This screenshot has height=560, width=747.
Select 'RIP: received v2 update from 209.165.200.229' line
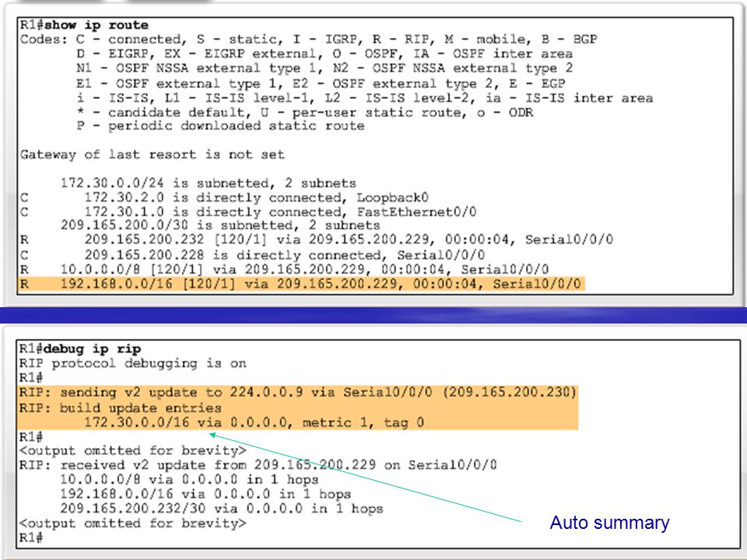(x=258, y=465)
